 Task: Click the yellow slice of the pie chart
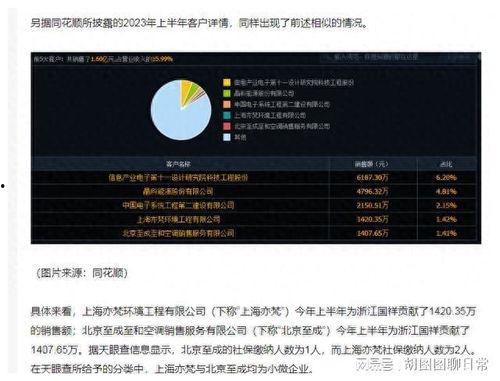(x=185, y=90)
